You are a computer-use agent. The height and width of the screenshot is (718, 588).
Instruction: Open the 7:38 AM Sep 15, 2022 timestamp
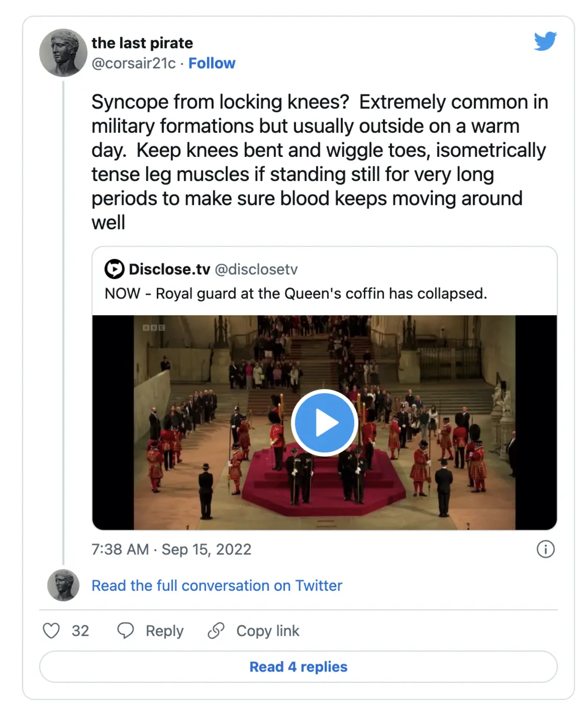(x=171, y=550)
